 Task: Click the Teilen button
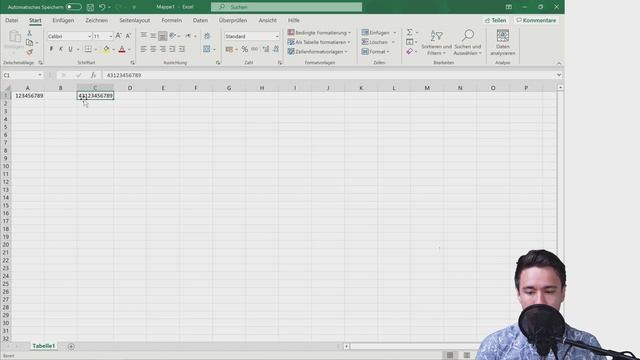point(496,20)
